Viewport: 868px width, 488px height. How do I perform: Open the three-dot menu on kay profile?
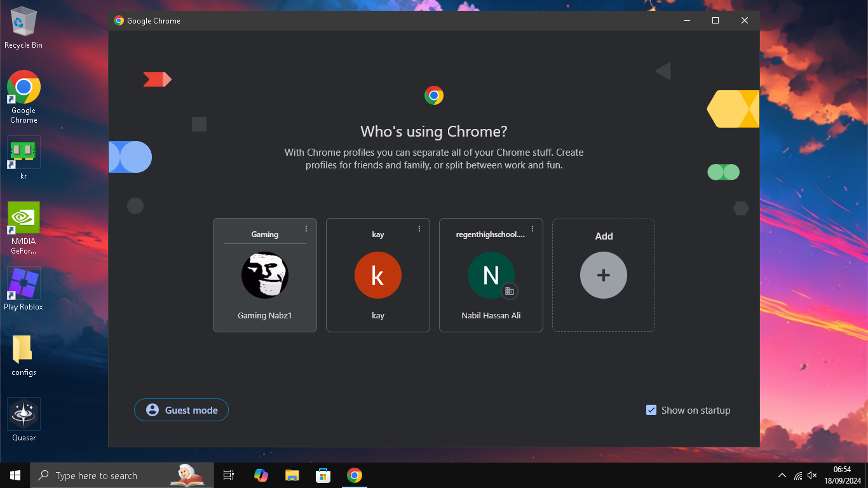[419, 229]
